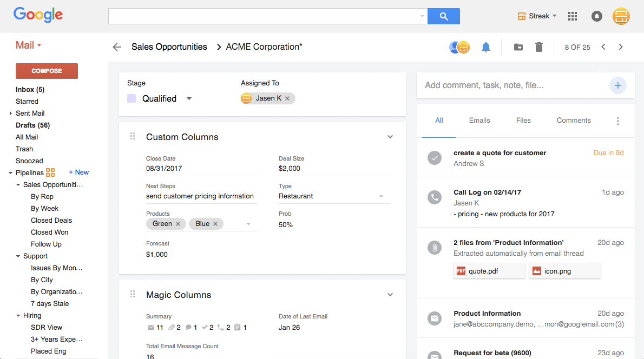Switch to the Comments tab

pyautogui.click(x=574, y=120)
